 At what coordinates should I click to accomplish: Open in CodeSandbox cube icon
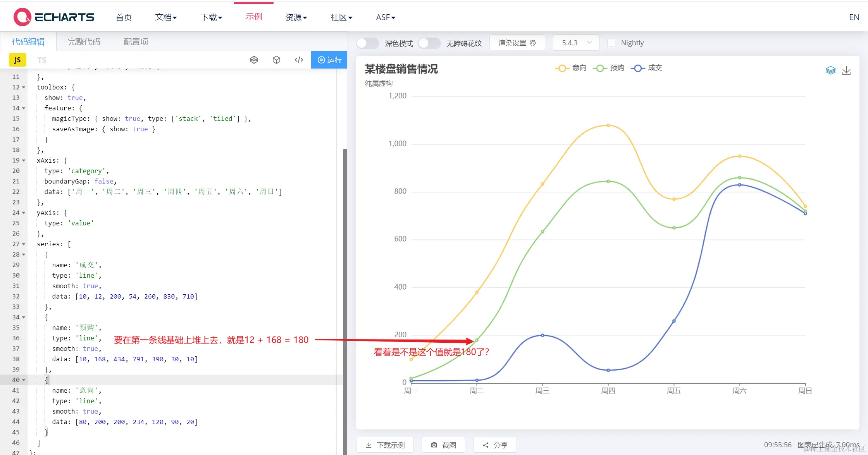276,60
